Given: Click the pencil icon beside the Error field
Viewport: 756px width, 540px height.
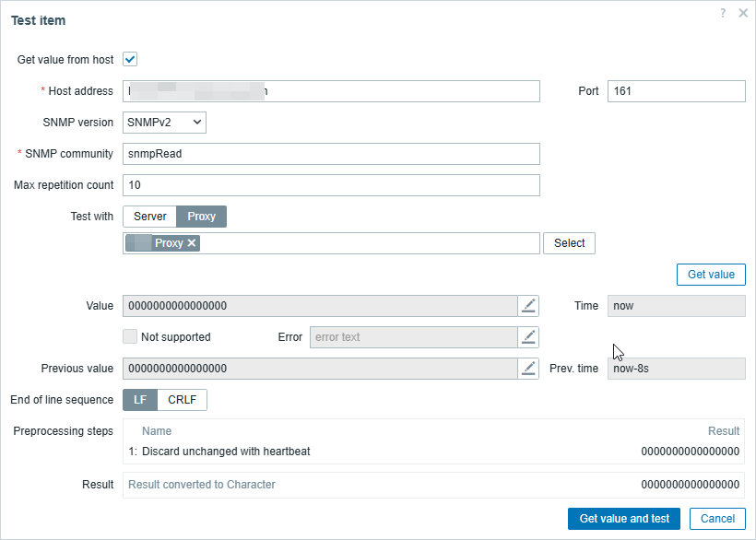Looking at the screenshot, I should click(528, 337).
